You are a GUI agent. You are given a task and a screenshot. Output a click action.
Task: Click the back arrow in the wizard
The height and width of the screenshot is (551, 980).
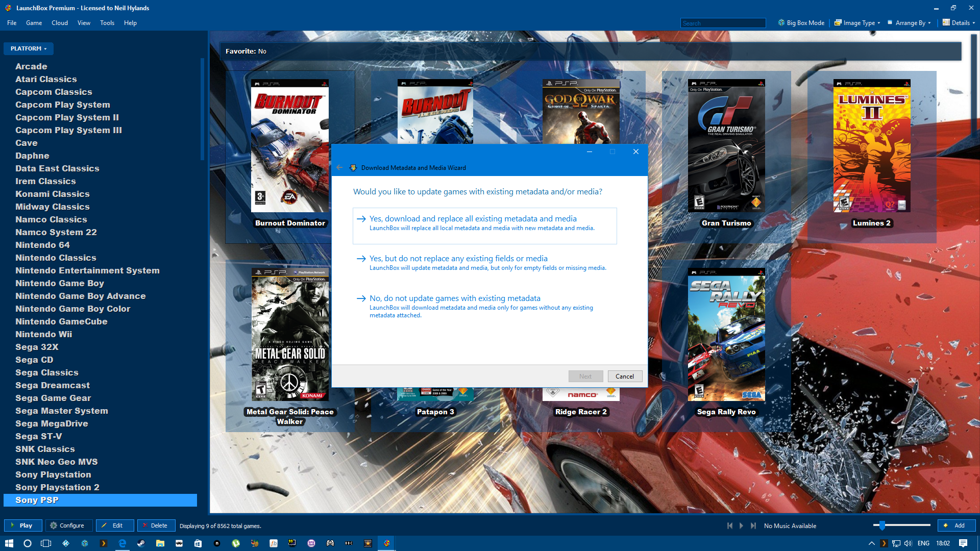tap(340, 168)
